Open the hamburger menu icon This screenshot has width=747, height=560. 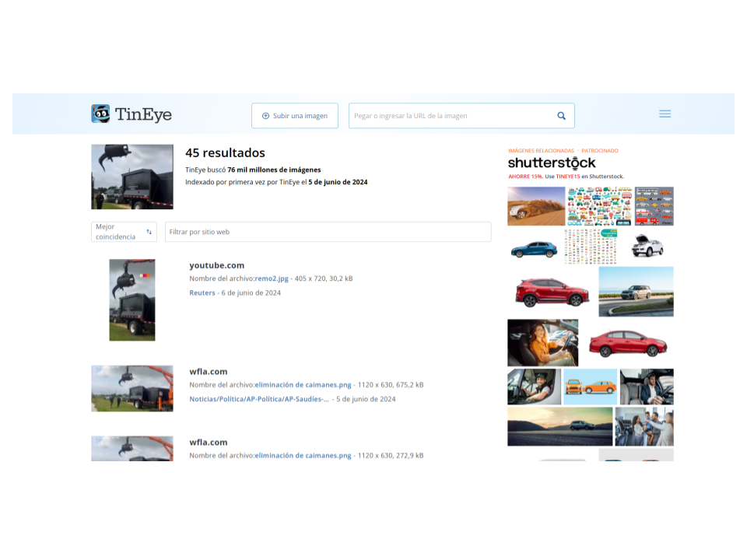665,114
